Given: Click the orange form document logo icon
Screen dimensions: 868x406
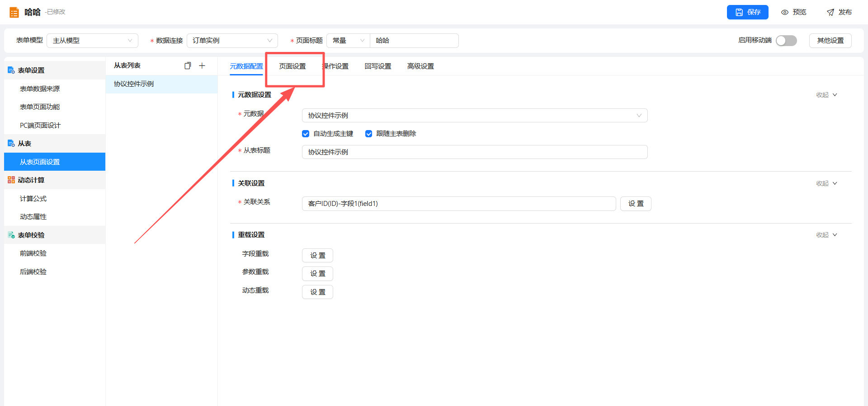Looking at the screenshot, I should point(14,12).
